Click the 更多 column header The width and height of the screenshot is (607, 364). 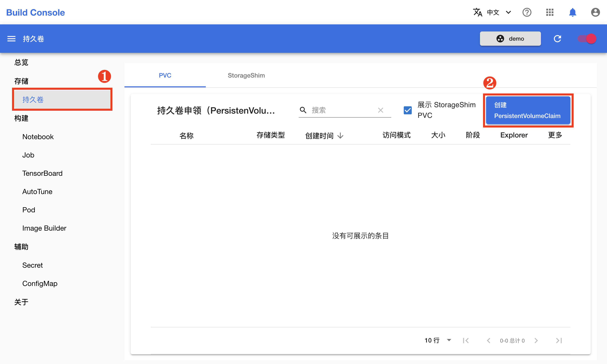[x=555, y=135]
